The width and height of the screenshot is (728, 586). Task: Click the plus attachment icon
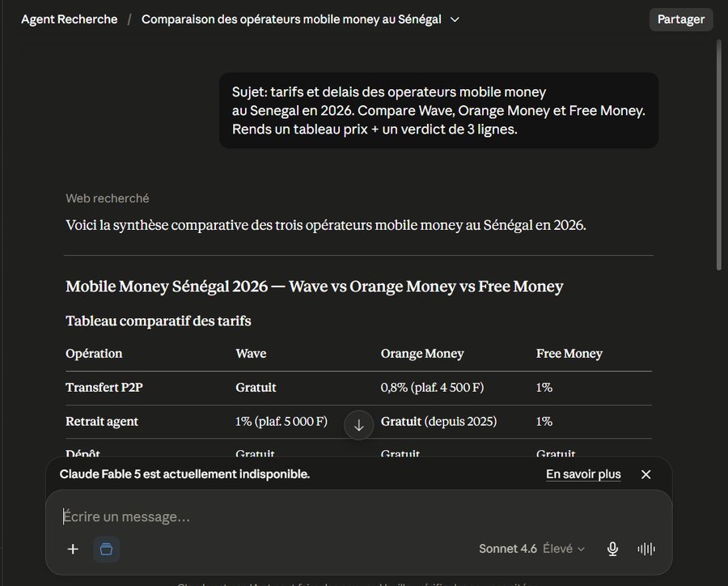click(x=73, y=549)
